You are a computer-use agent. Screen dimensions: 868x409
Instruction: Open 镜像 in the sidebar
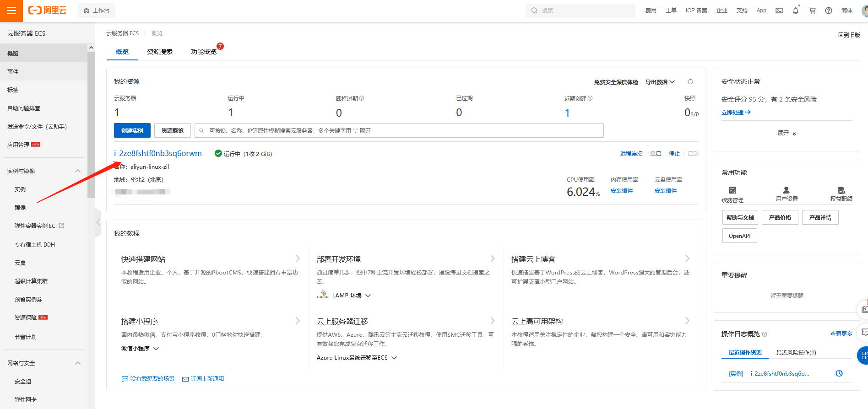point(20,207)
